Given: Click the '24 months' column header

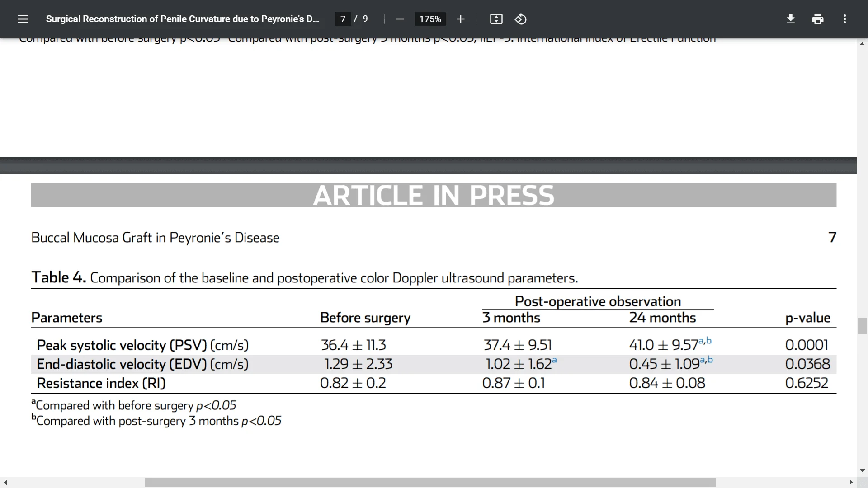Looking at the screenshot, I should point(662,318).
